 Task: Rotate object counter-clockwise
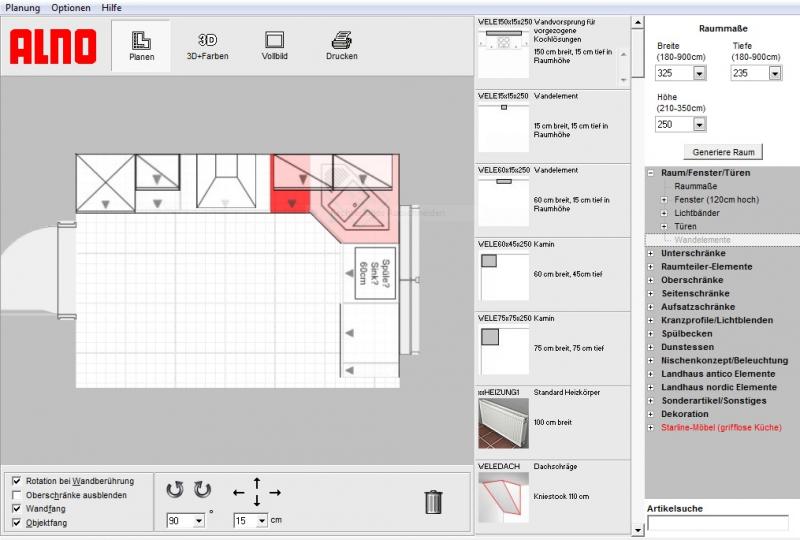point(175,489)
